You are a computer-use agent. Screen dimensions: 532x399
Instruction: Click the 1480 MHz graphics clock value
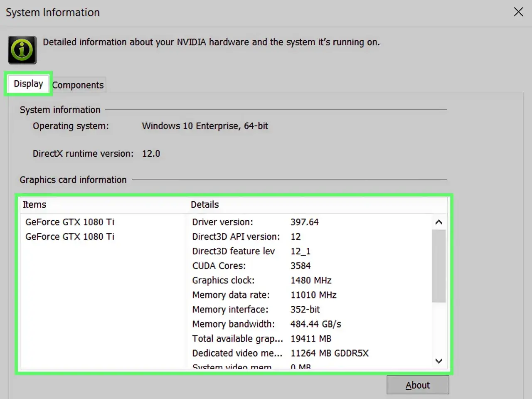click(x=311, y=280)
